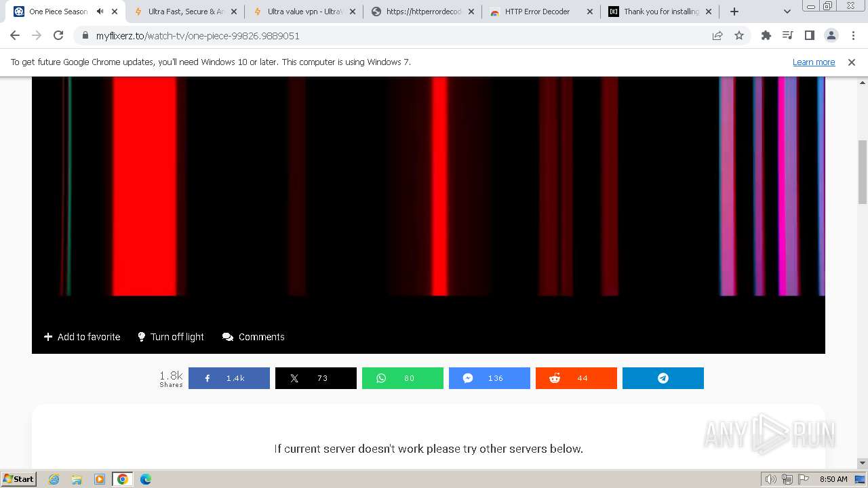Mute the One Piece tab audio
Image resolution: width=868 pixels, height=488 pixels.
100,12
